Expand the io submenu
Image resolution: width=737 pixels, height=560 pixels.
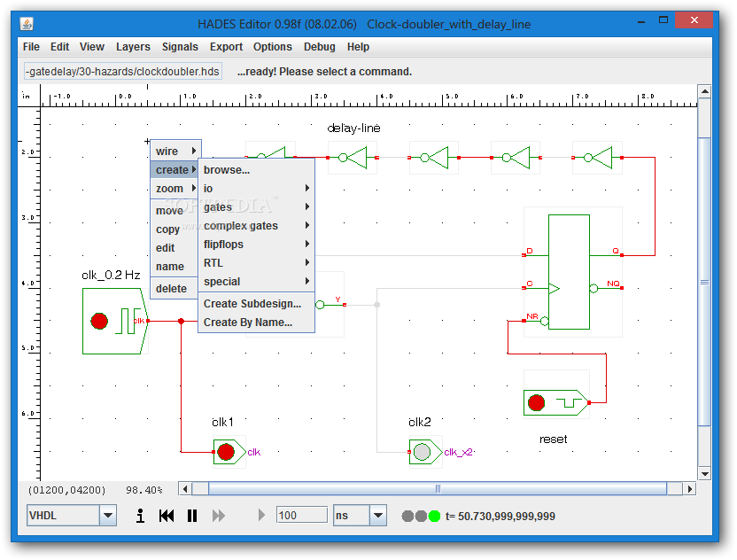[x=256, y=189]
